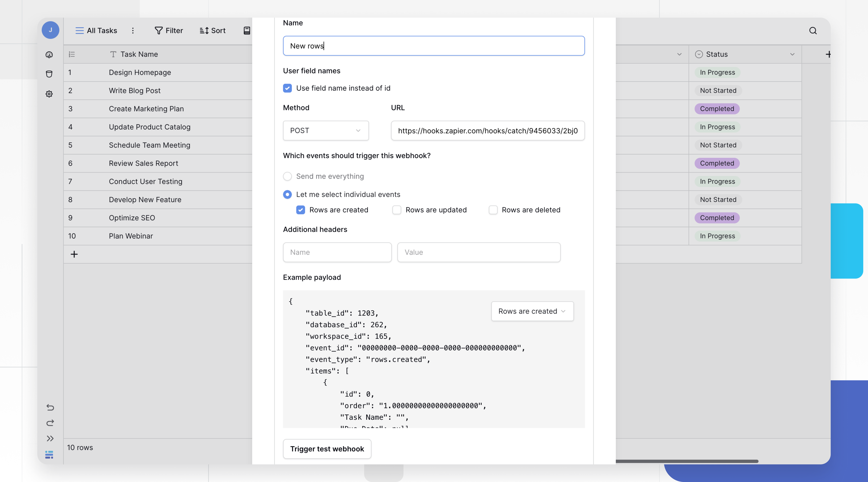The image size is (868, 482).
Task: Check Rows are updated checkbox
Action: point(397,210)
